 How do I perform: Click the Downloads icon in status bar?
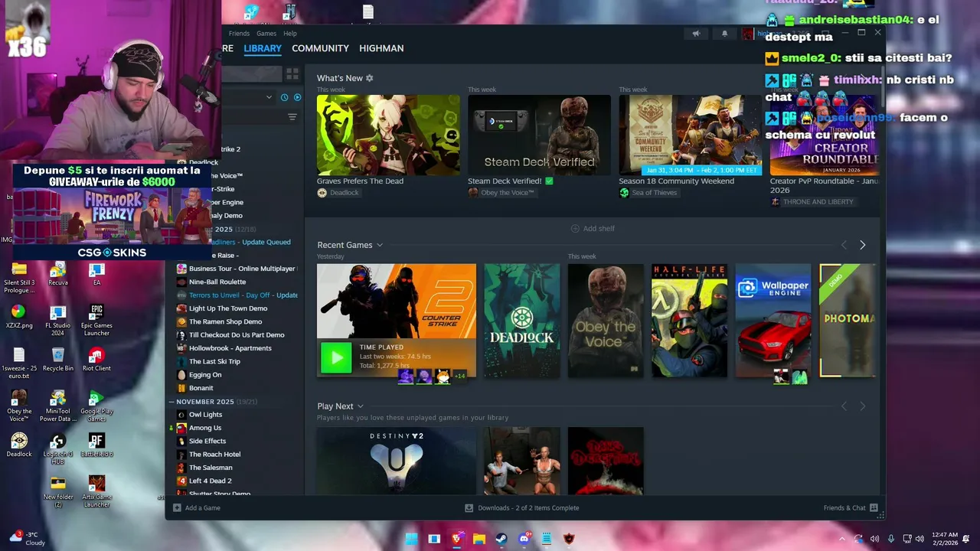[469, 507]
